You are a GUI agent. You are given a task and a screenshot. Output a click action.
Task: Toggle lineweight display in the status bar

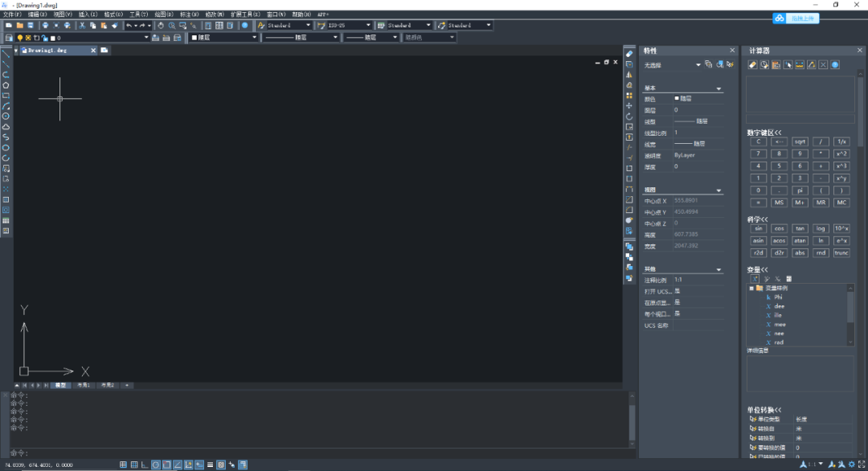[x=210, y=465]
